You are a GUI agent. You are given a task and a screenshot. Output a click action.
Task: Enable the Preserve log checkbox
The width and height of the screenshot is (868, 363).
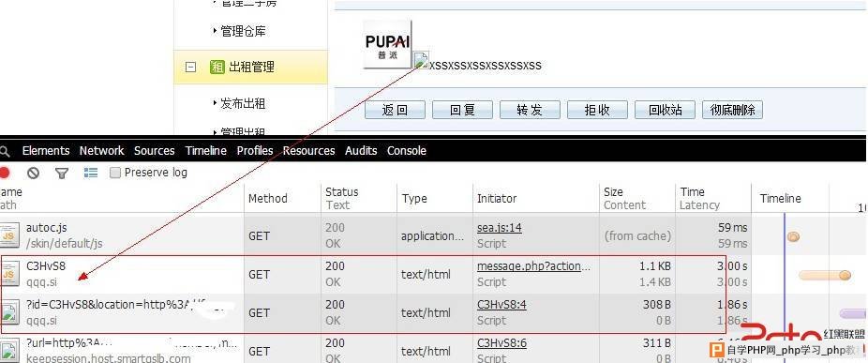pyautogui.click(x=115, y=173)
